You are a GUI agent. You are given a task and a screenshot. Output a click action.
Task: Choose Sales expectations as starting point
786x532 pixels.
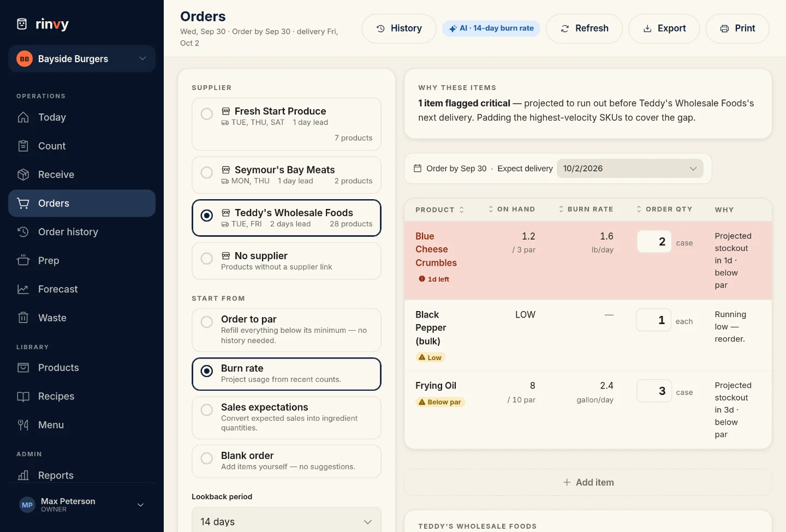pos(207,410)
